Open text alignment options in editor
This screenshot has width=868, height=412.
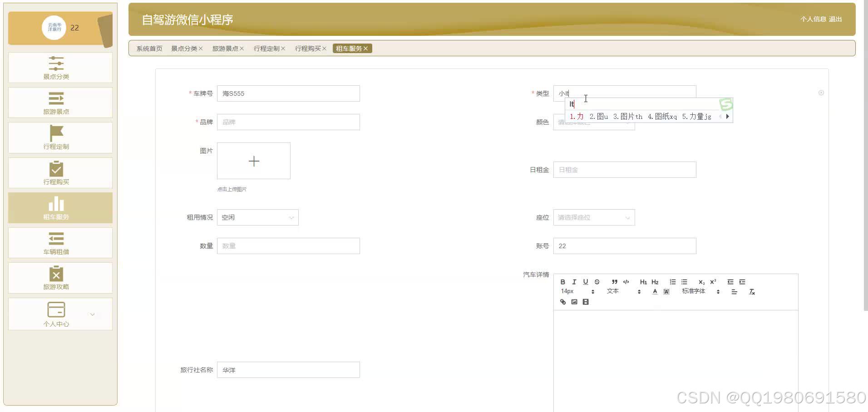pos(734,292)
